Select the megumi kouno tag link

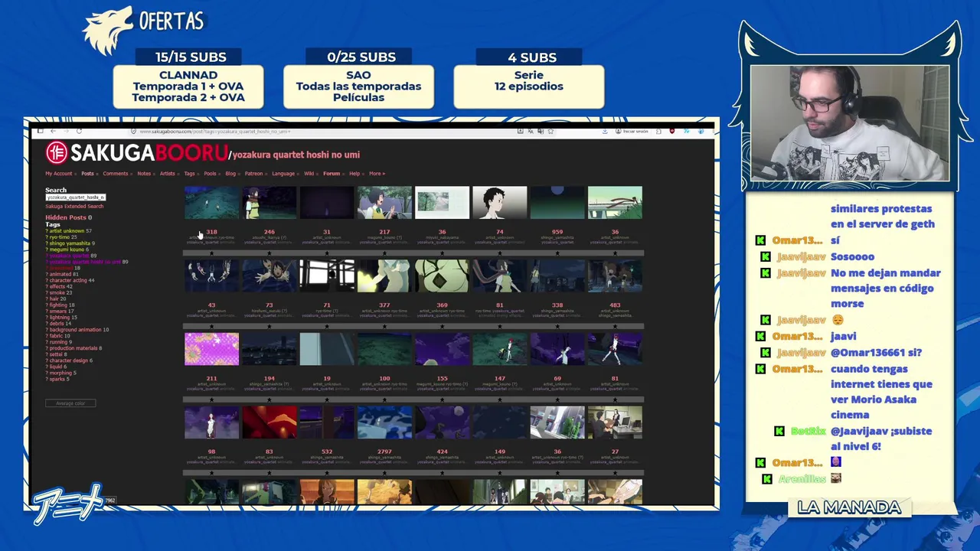67,249
